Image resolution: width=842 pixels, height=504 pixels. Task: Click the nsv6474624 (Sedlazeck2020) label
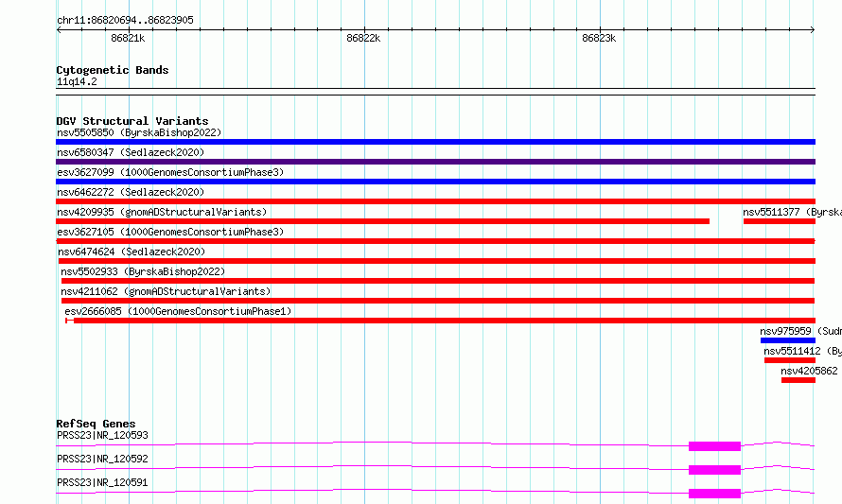click(x=132, y=252)
